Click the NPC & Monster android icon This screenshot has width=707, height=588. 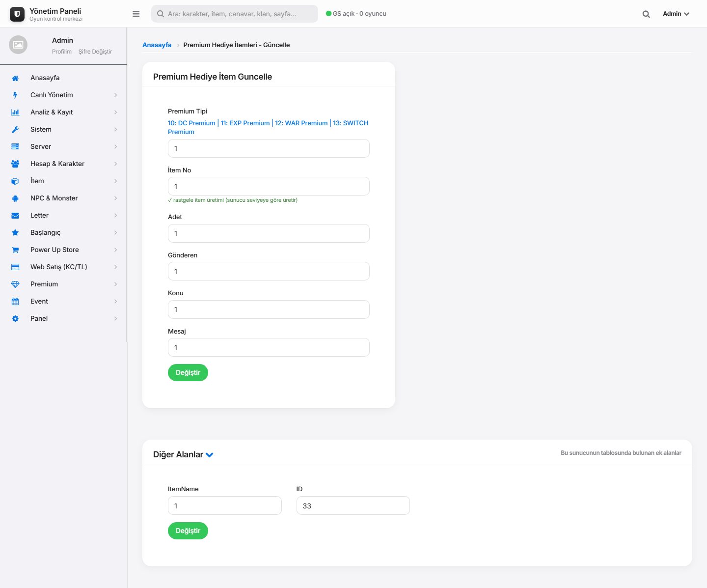15,198
